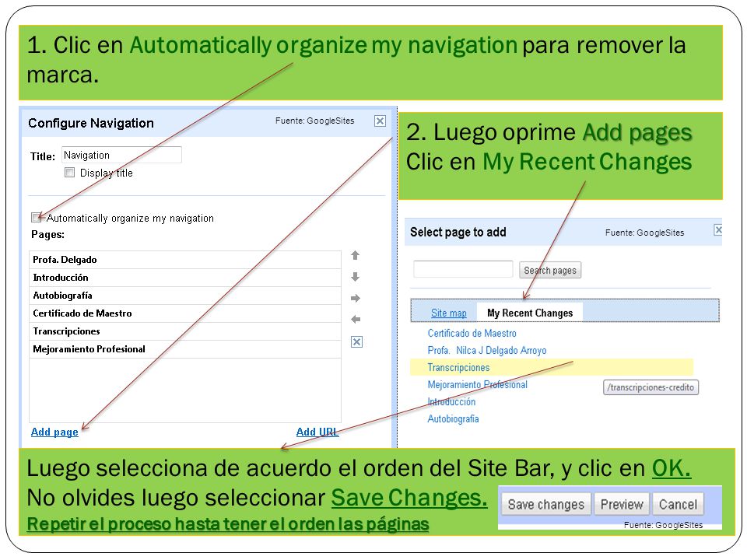Click the Save changes button
The image size is (747, 560).
tap(546, 504)
